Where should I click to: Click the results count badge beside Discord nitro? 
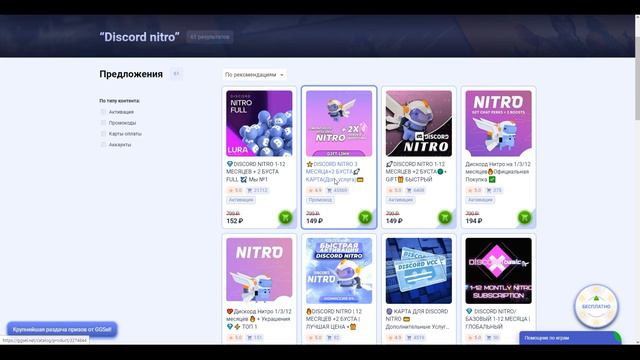pyautogui.click(x=210, y=37)
